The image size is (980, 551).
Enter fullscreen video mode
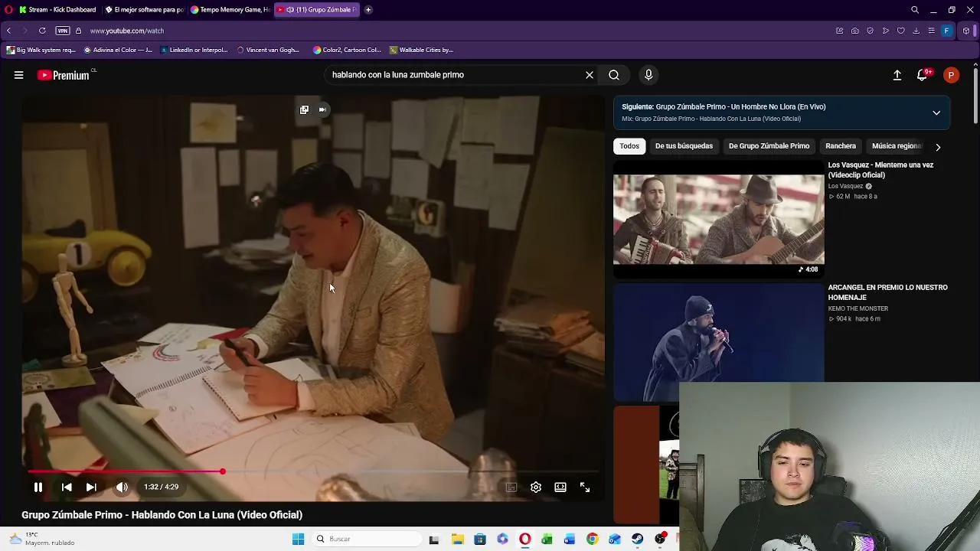click(x=585, y=487)
